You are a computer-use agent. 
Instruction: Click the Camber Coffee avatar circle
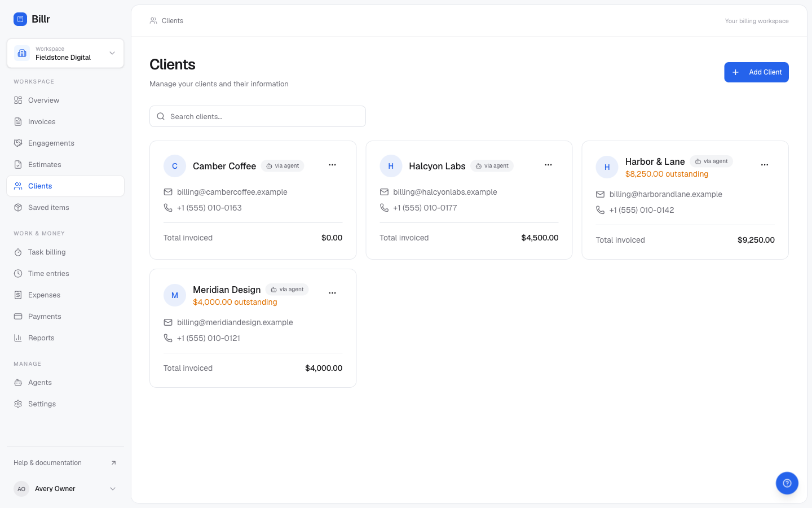tap(175, 166)
